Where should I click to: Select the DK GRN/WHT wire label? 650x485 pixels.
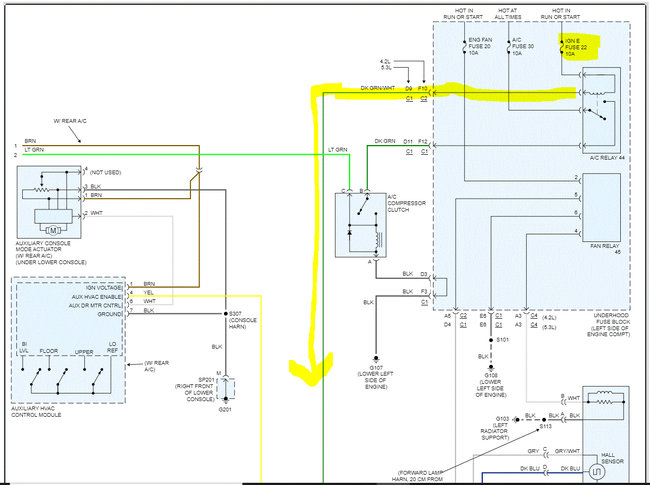[x=378, y=88]
